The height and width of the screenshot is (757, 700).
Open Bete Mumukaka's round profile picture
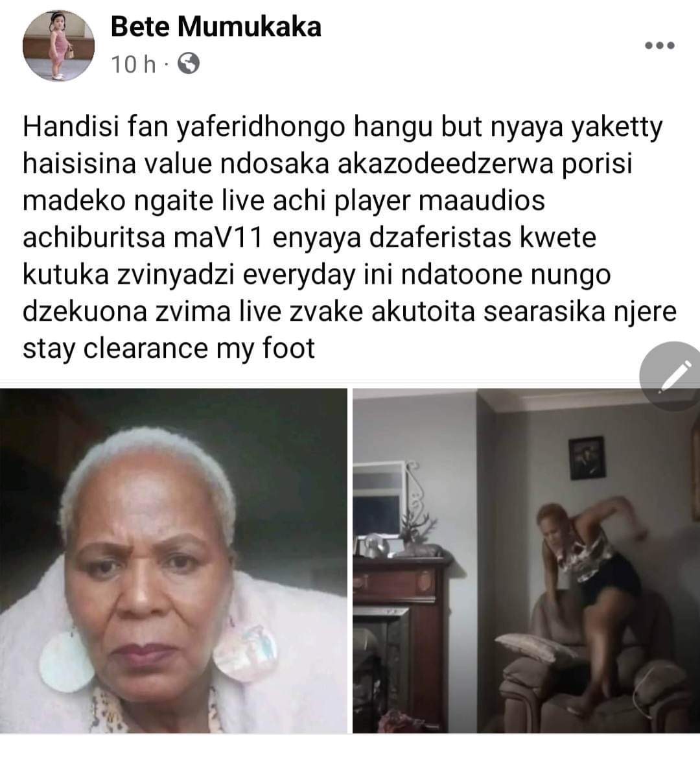[58, 46]
